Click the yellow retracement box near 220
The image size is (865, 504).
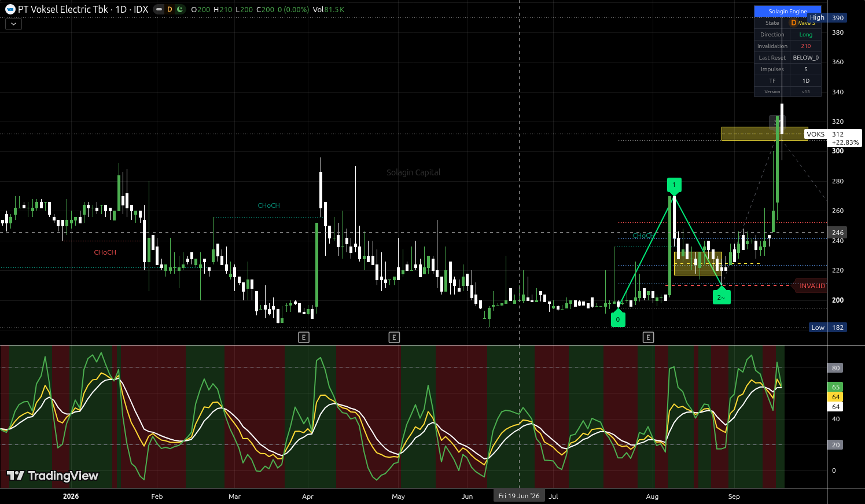point(698,263)
